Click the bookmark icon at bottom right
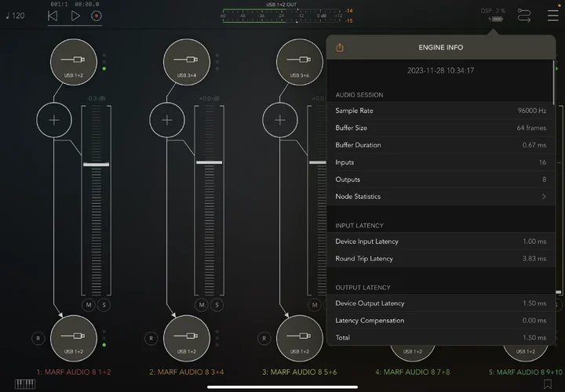565x392 pixels. pyautogui.click(x=547, y=384)
